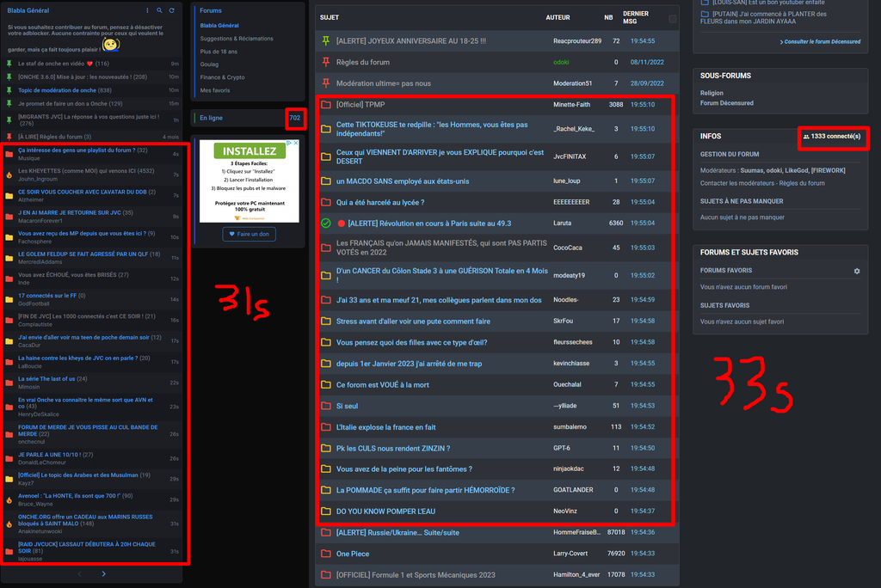
Task: Open sidebar topic 'La série The last of us'
Action: 46,379
